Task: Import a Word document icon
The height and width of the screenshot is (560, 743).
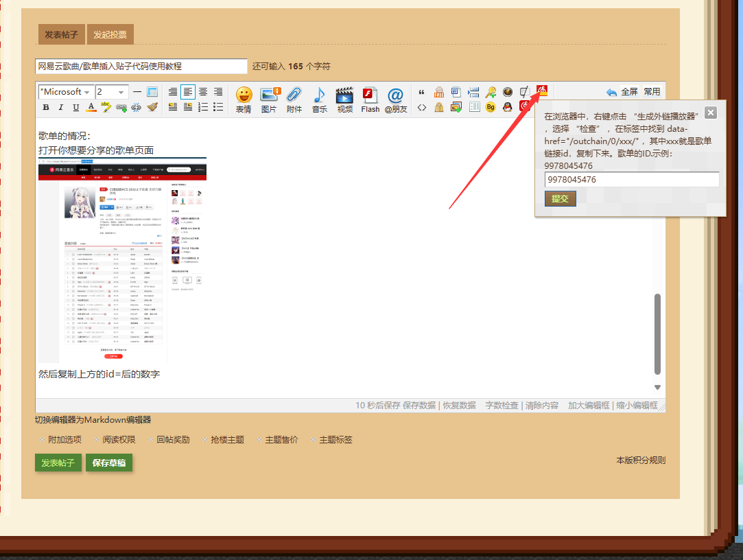Action: pyautogui.click(x=456, y=91)
